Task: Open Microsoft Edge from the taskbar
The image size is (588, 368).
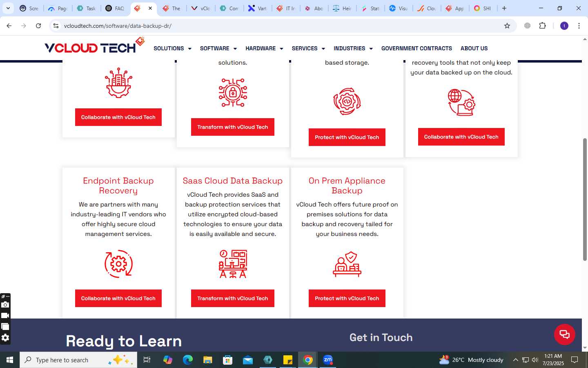Action: (x=188, y=360)
